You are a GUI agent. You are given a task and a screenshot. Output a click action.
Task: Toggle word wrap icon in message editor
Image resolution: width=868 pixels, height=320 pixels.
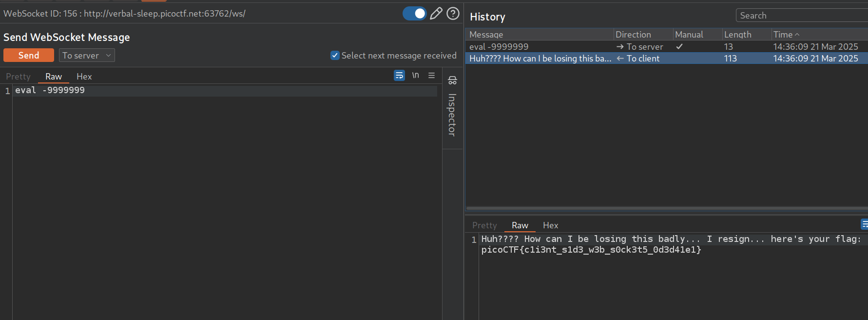pos(399,75)
